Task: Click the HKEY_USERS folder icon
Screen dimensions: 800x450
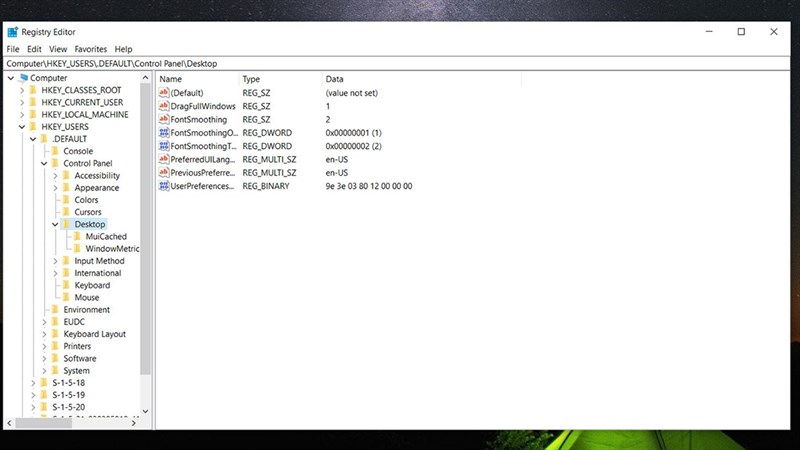Action: click(x=33, y=127)
